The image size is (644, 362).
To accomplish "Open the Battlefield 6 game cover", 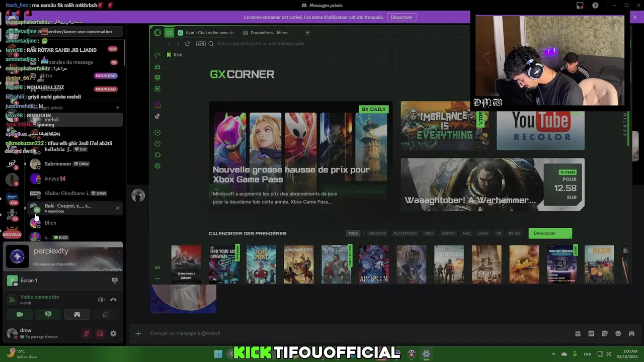I will click(449, 264).
